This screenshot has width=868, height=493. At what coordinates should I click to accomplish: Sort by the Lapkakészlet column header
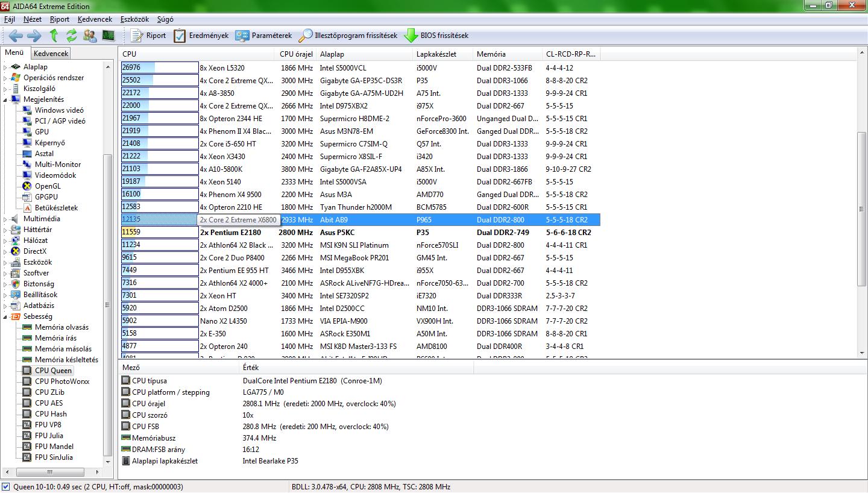pos(443,54)
